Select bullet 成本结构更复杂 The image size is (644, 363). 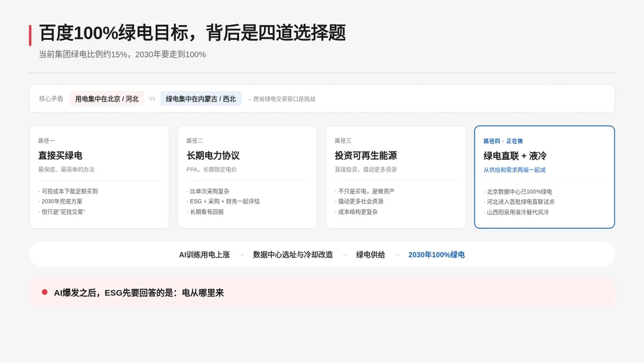[x=357, y=211]
